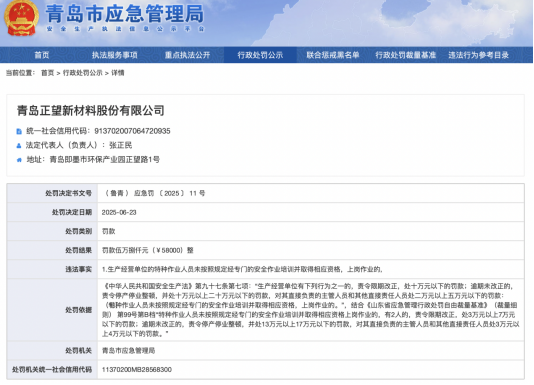Image resolution: width=534 pixels, height=385 pixels.
Task: Click the fine amount 罚款伍万捌仟元 value
Action: coord(147,250)
